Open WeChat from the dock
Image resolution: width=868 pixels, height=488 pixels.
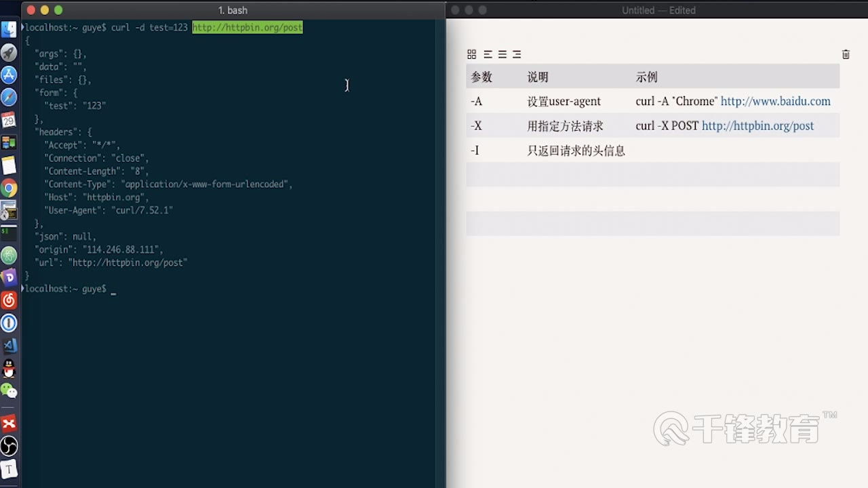9,390
